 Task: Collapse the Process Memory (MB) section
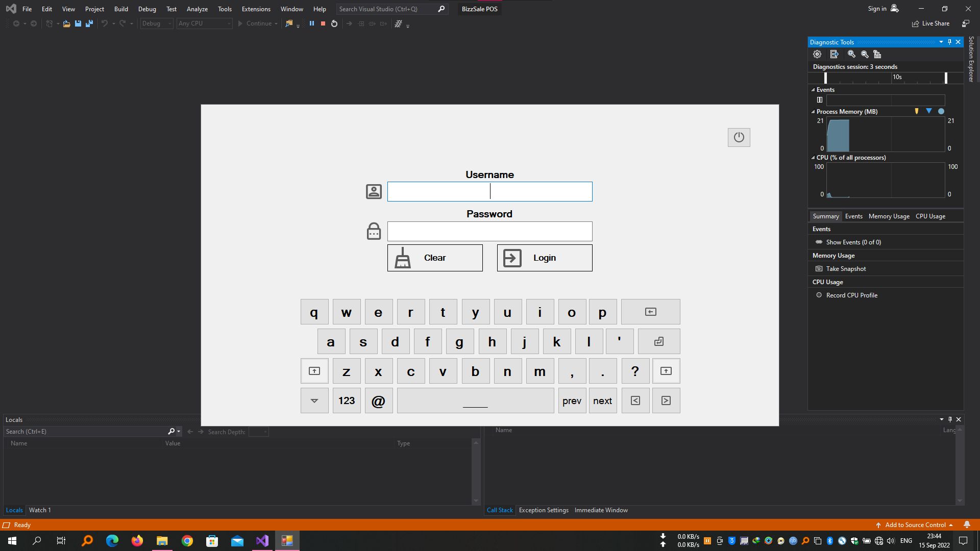(813, 112)
